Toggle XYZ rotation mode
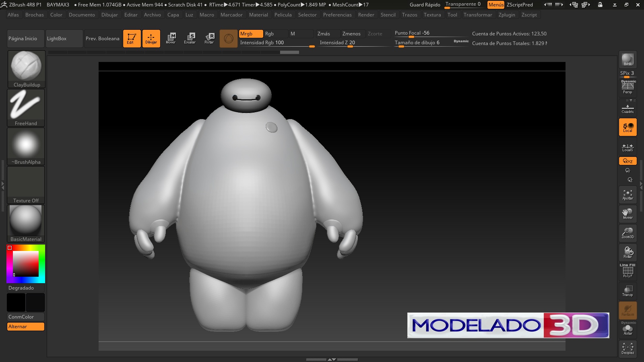This screenshot has width=644, height=362. [x=627, y=161]
